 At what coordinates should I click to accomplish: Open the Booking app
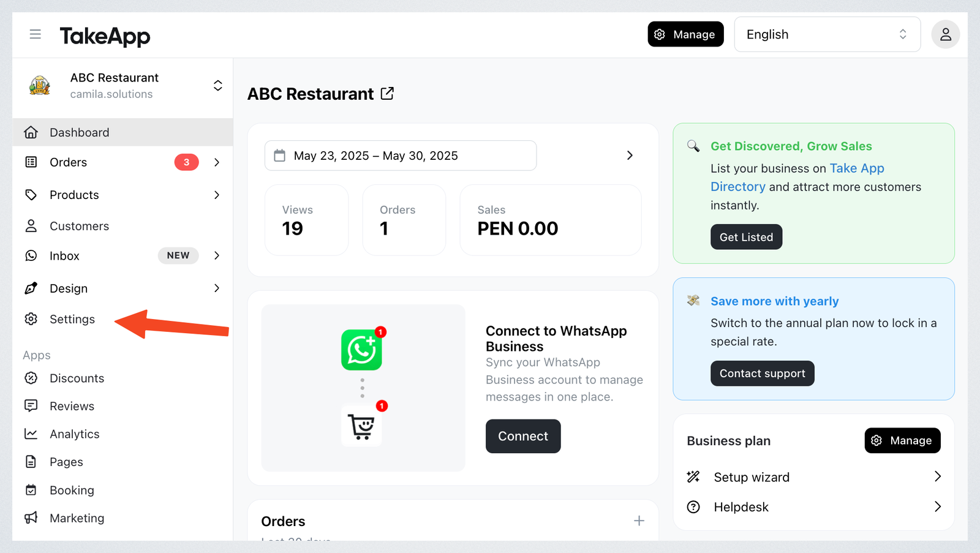[123, 491]
